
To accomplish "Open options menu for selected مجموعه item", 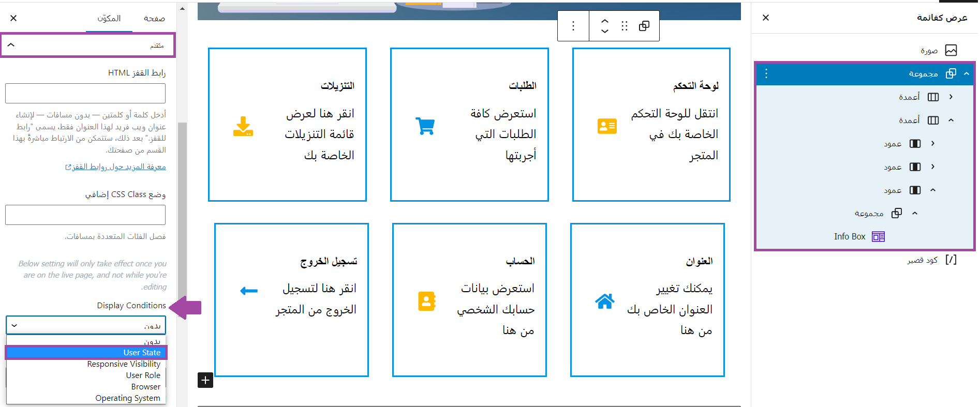I will pyautogui.click(x=766, y=73).
